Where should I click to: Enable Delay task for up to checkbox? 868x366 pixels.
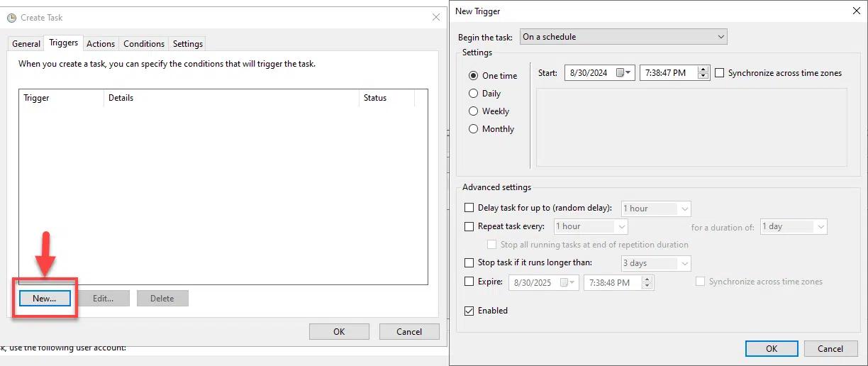pos(469,208)
